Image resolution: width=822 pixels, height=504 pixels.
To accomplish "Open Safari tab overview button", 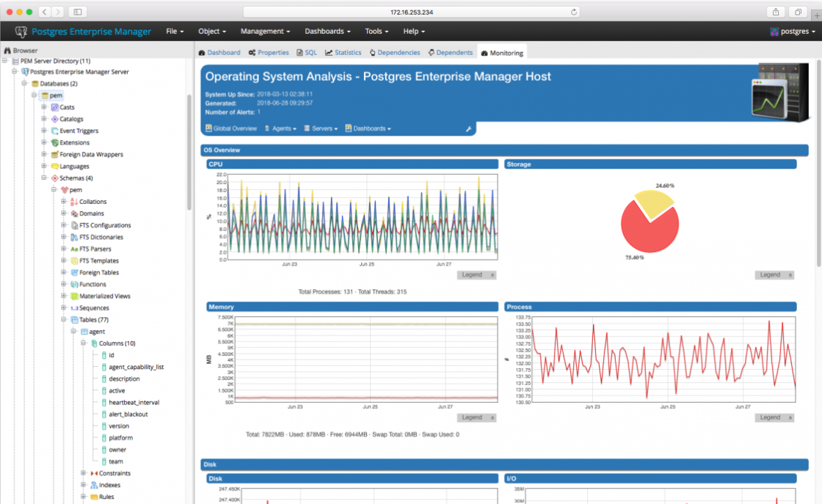I will coord(798,12).
